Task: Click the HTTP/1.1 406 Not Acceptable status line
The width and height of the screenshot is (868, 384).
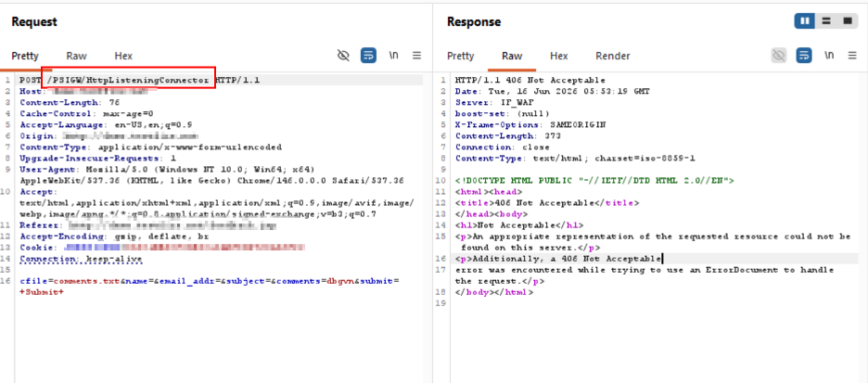Action: coord(530,80)
